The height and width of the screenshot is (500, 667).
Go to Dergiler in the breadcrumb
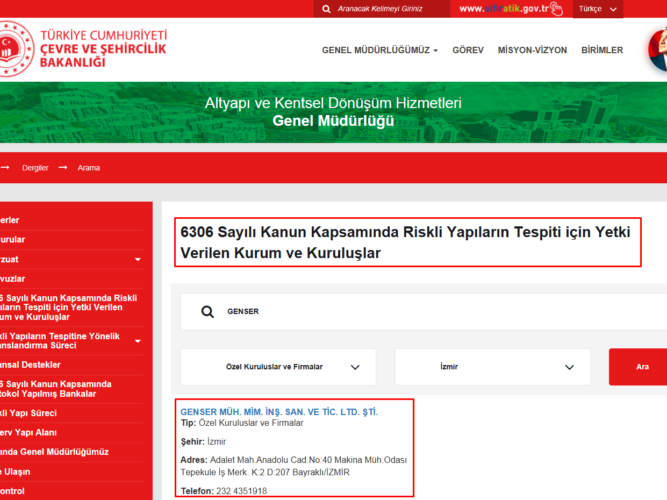coord(35,168)
